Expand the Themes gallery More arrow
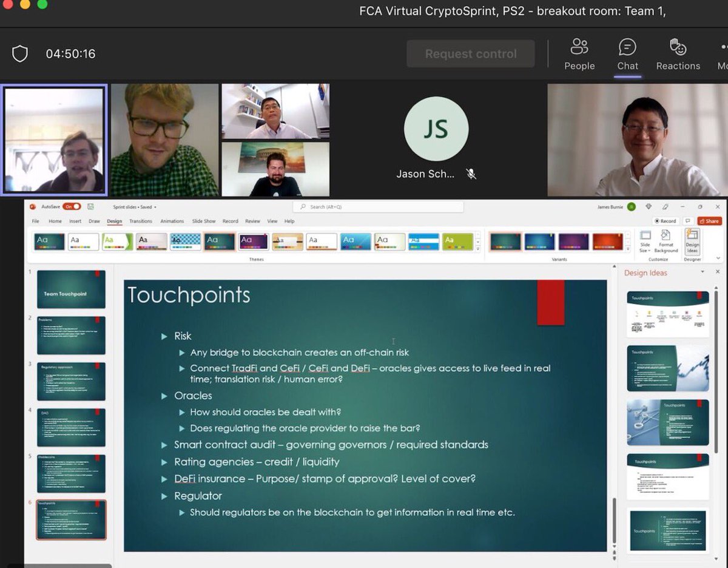Image resolution: width=728 pixels, height=568 pixels. pos(478,248)
